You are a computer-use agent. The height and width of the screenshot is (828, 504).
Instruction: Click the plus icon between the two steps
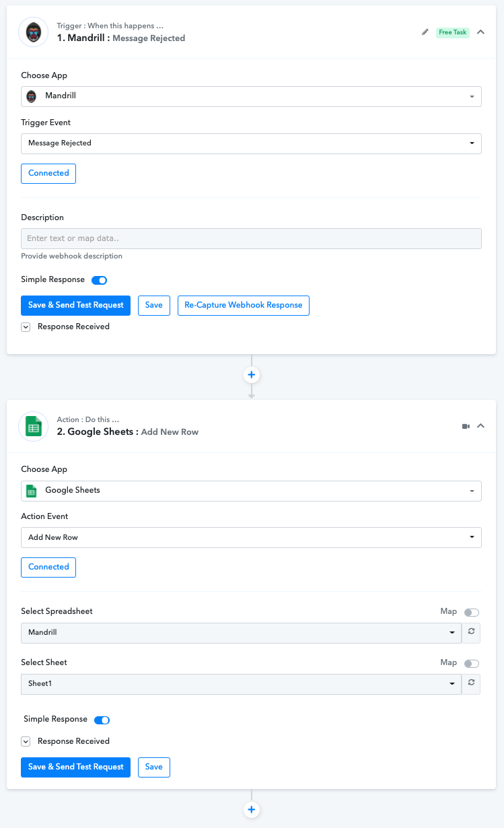pos(252,375)
